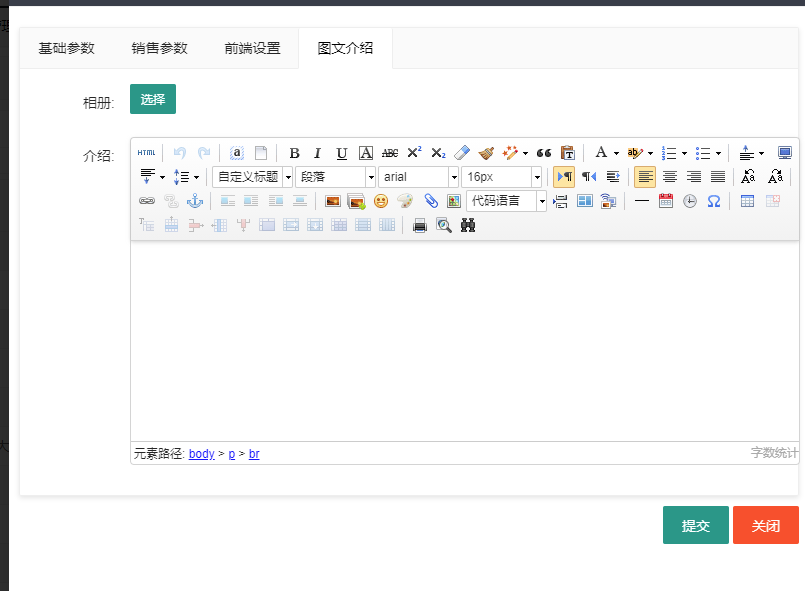Viewport: 805px width, 591px height.
Task: Attach a file with the paperclip icon
Action: click(432, 200)
